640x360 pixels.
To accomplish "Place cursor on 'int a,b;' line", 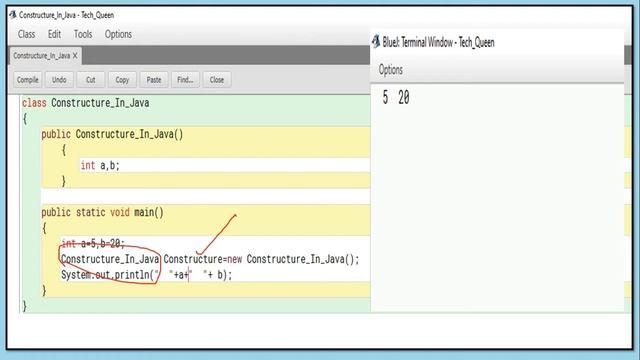I will coord(100,165).
